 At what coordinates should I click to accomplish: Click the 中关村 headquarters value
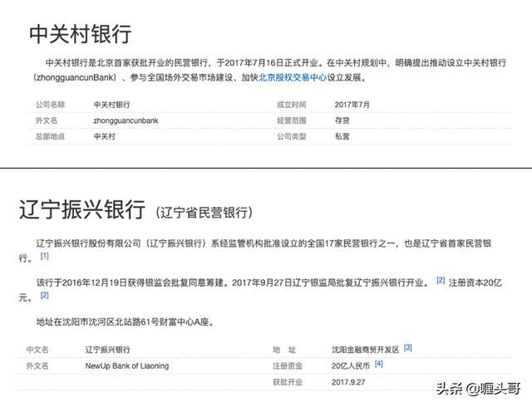click(105, 136)
